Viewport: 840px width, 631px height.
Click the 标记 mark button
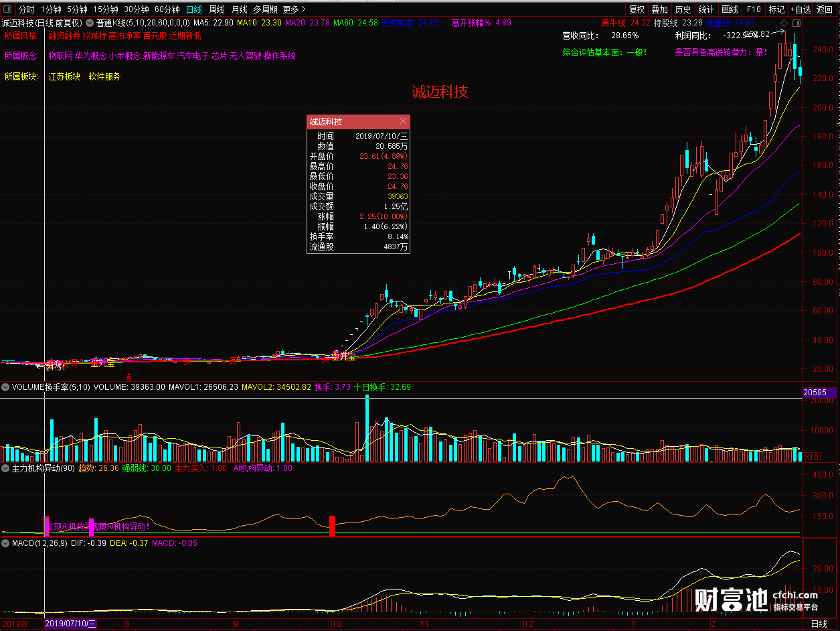tap(776, 9)
